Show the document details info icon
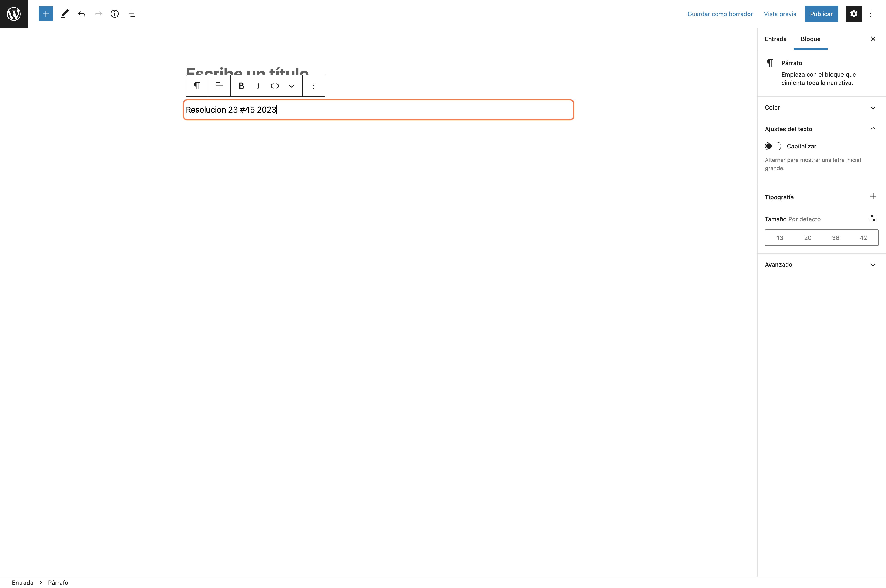The image size is (886, 588). click(114, 14)
